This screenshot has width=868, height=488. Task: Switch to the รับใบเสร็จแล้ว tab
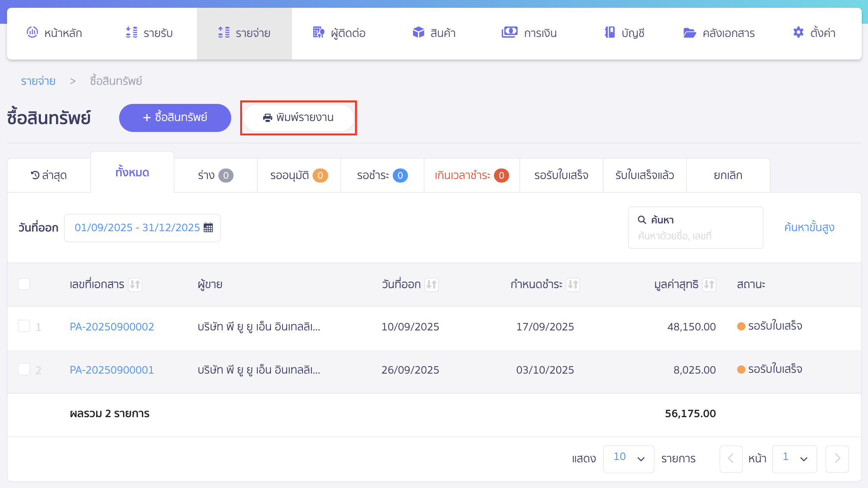coord(644,175)
